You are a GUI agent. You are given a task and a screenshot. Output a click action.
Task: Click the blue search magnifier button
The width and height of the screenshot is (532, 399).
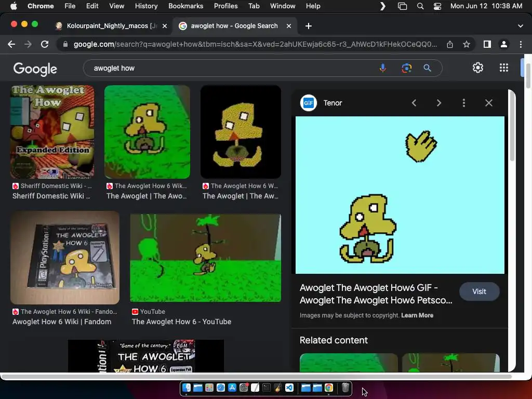coord(428,68)
